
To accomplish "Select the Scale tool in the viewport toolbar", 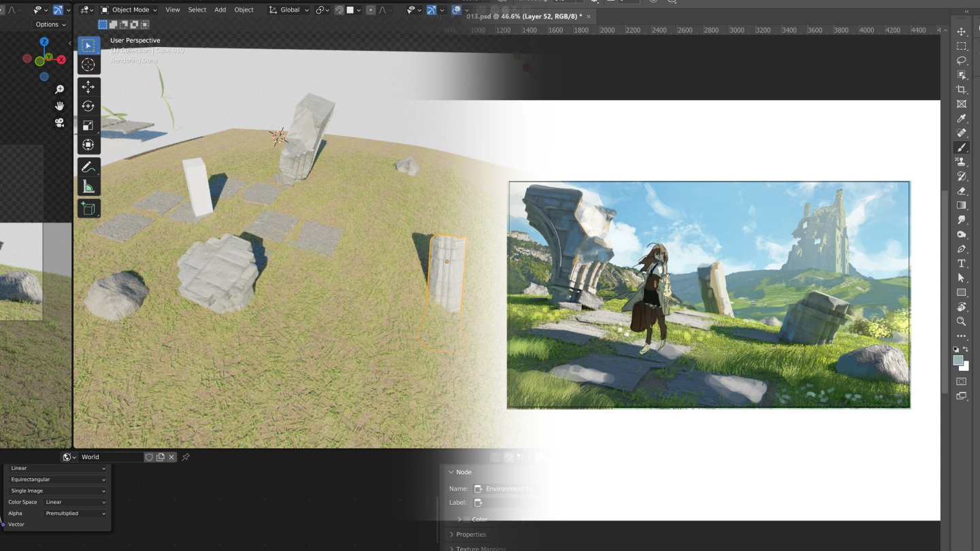I will tap(88, 124).
